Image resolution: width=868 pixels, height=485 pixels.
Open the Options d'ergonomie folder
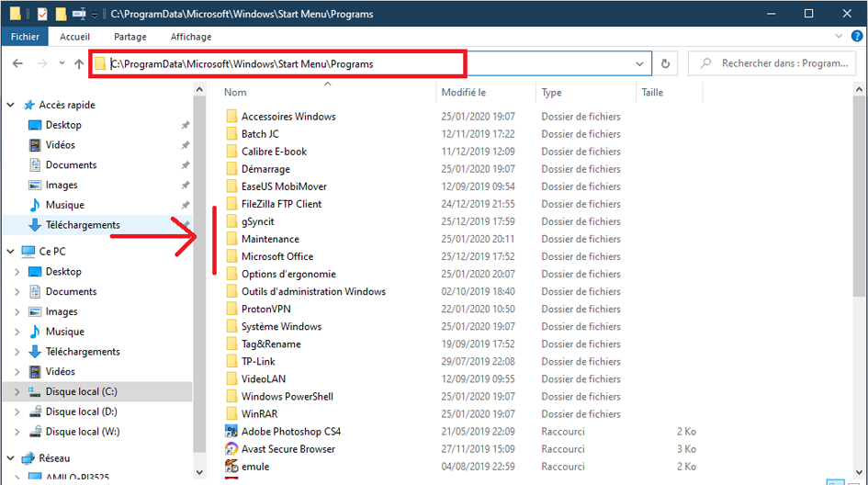click(281, 274)
